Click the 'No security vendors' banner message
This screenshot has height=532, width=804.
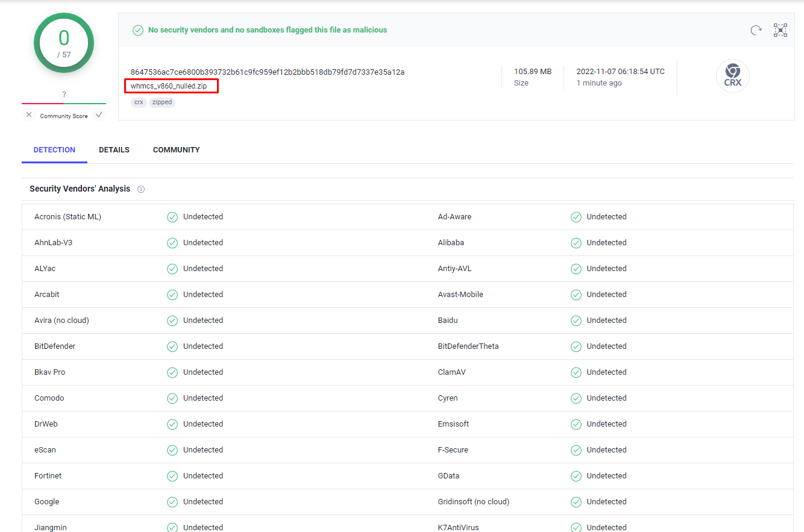[268, 30]
